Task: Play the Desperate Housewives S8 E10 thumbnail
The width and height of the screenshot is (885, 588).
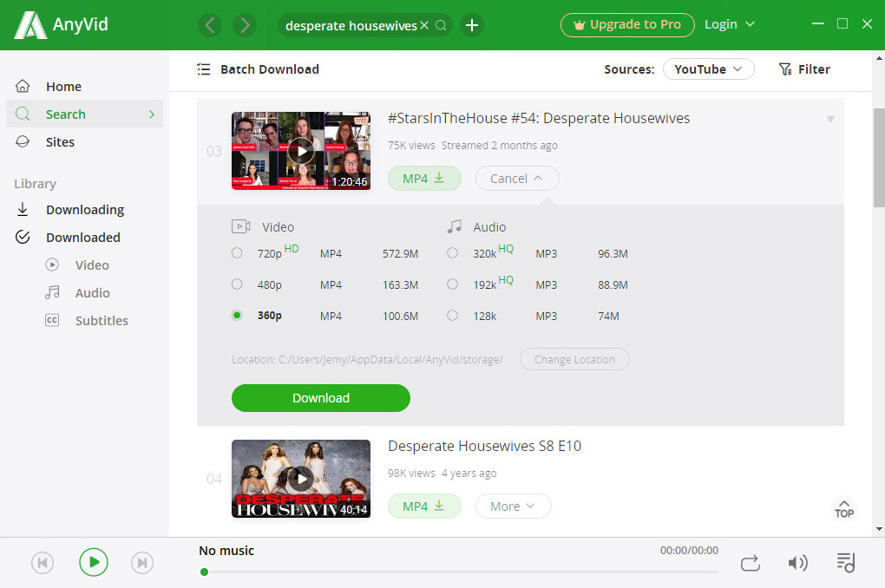Action: click(301, 479)
